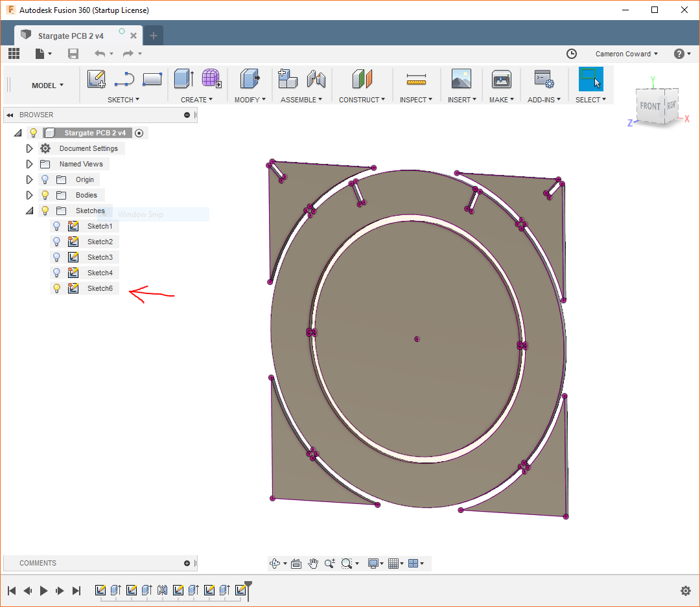Select the Offset Plane construct tool

coord(362,78)
